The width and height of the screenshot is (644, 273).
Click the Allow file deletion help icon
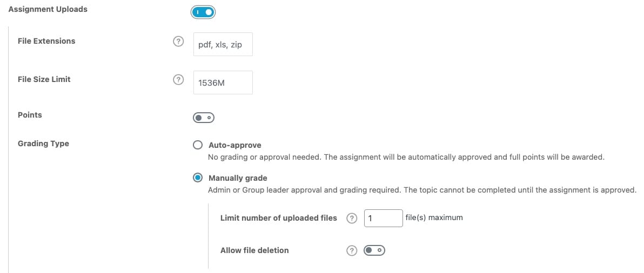pos(352,251)
